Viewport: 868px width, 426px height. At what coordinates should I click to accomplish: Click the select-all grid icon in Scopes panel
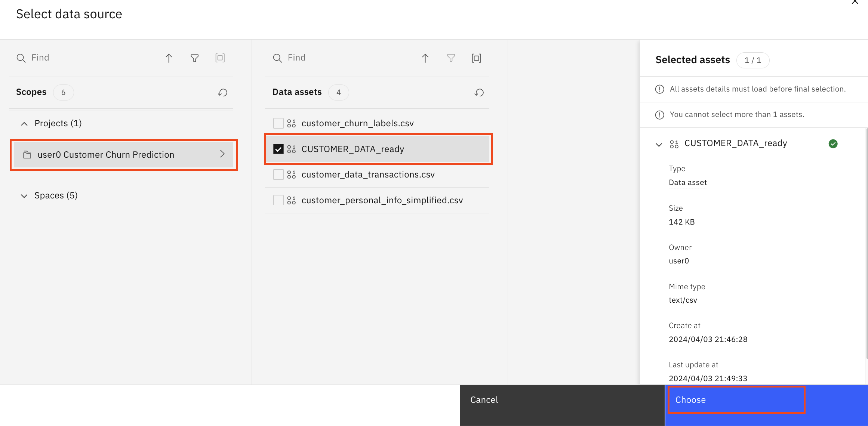pyautogui.click(x=221, y=58)
